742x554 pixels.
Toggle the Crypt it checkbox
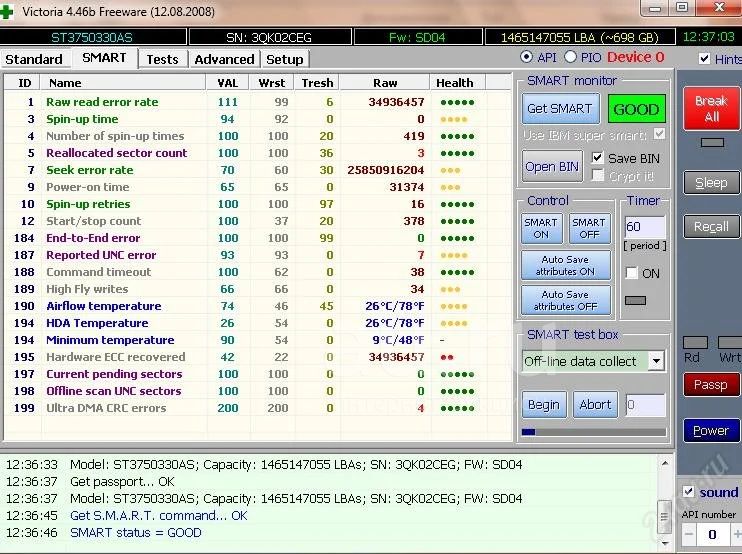598,176
